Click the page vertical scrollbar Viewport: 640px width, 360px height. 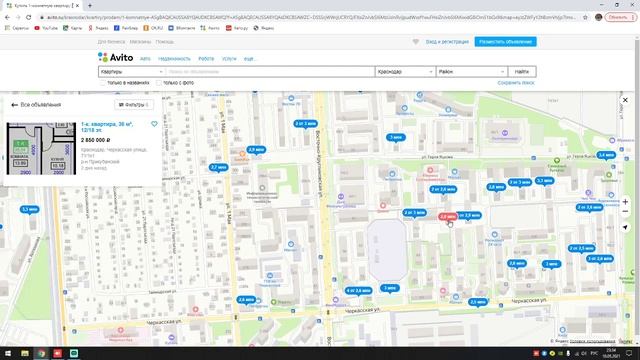[637, 191]
